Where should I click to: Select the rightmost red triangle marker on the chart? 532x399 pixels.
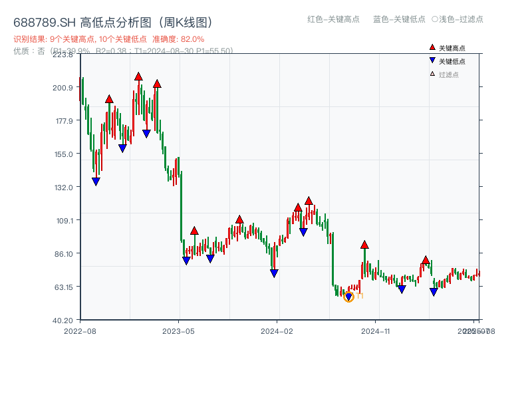pos(426,259)
